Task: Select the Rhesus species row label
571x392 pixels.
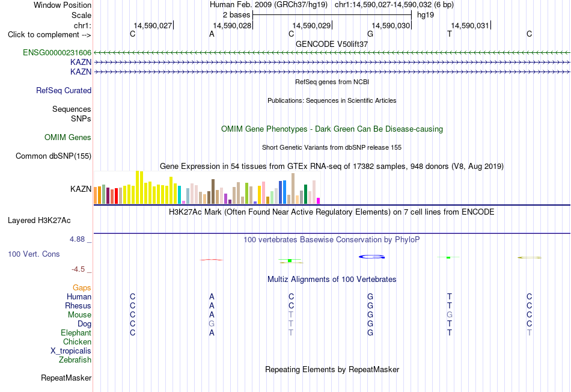Action: point(78,305)
